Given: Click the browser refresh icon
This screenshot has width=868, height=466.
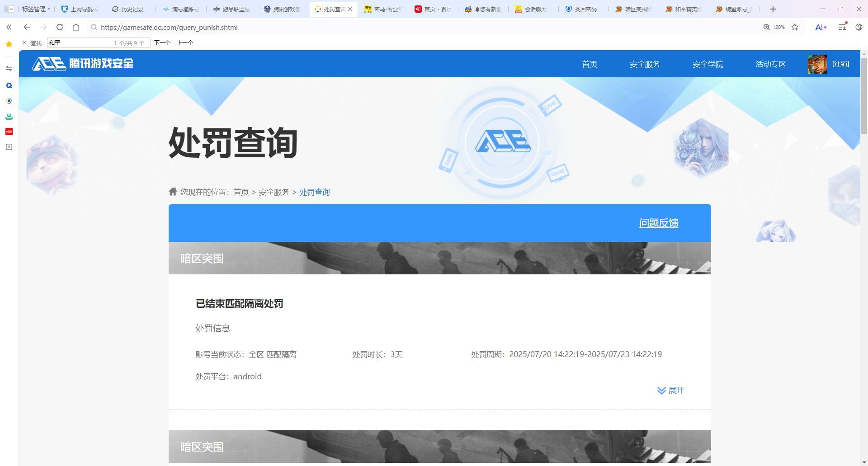Looking at the screenshot, I should coord(60,27).
